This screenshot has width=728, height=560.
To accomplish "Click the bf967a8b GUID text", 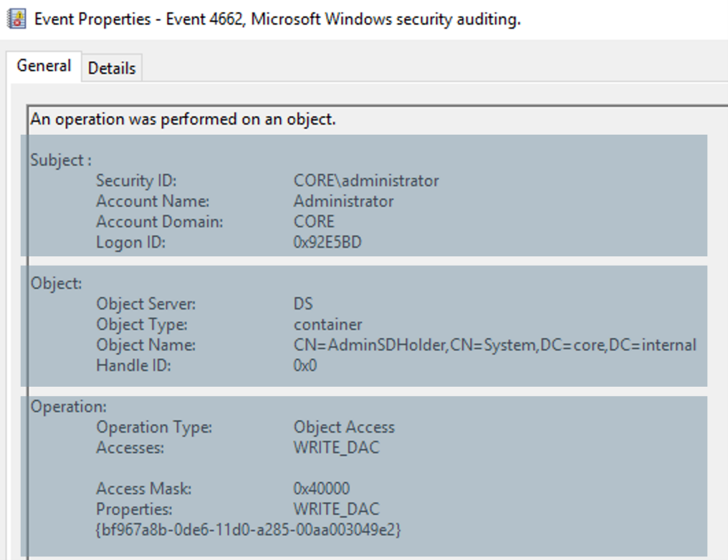I will pos(249,529).
